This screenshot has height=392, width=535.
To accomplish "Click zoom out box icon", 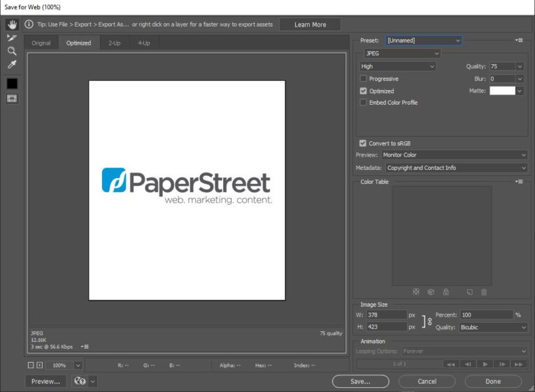I will [31, 365].
